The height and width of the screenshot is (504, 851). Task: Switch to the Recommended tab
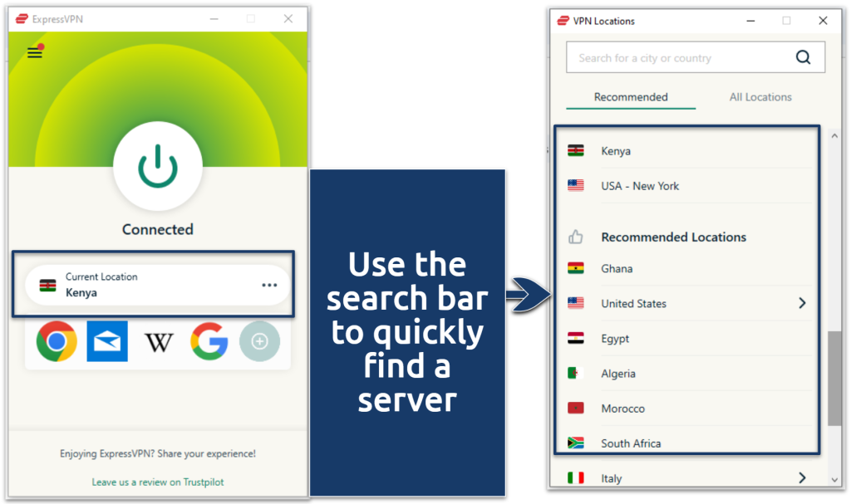[631, 97]
